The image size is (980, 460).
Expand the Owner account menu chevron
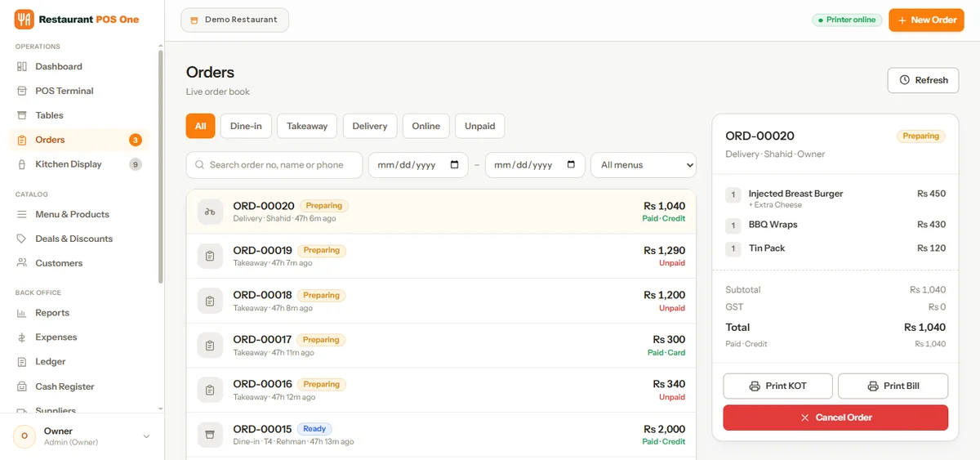[x=146, y=436]
